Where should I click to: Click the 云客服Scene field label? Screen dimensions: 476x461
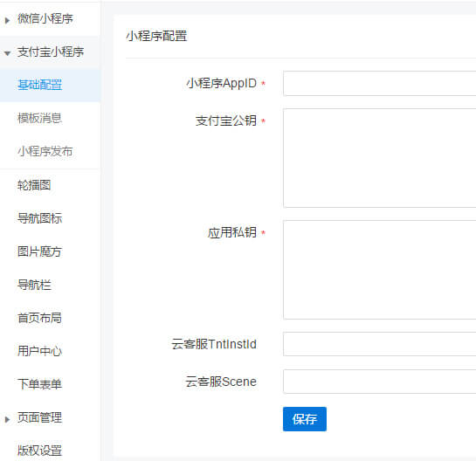(x=221, y=382)
